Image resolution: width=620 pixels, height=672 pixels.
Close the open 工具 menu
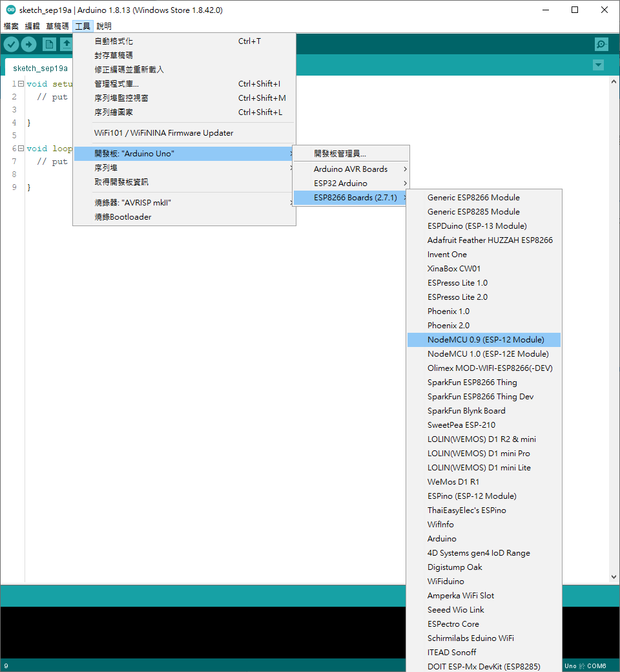83,26
